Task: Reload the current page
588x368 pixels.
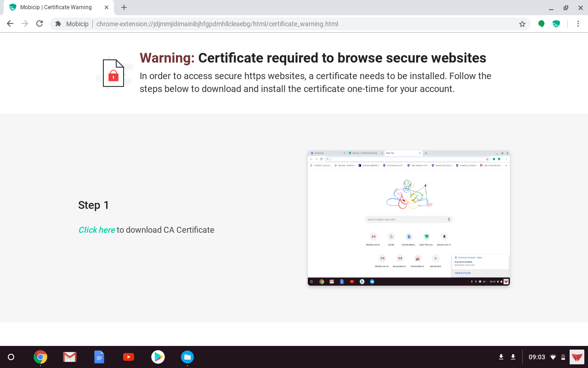Action: [x=40, y=24]
